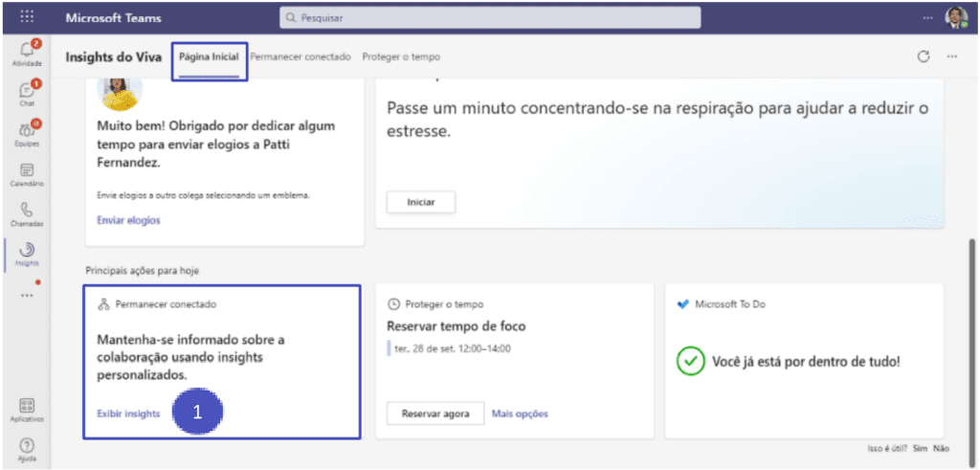Open settings ellipsis next to profile picture
Screen dimensions: 980x470
tap(927, 17)
